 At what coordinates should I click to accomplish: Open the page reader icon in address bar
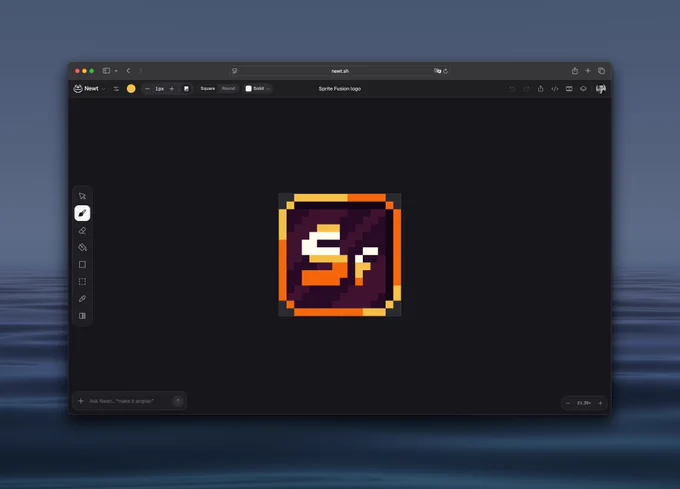point(235,71)
